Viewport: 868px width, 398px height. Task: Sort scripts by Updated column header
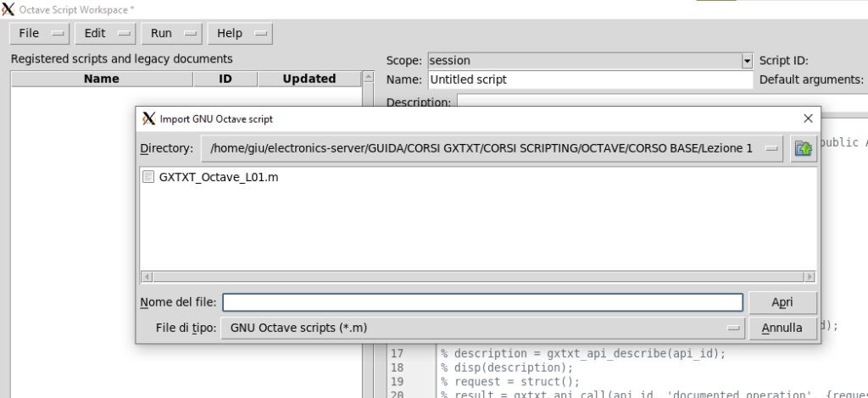point(309,79)
